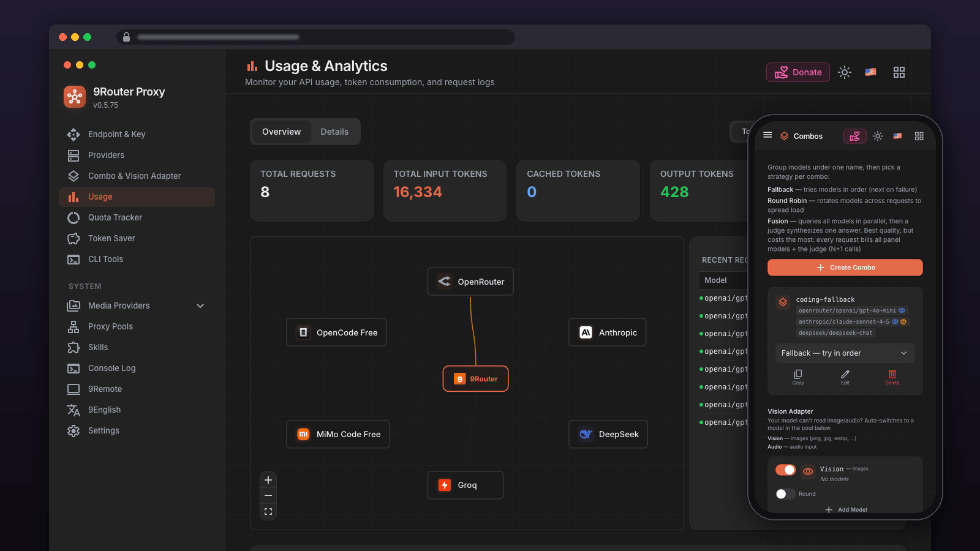Open 9Remote from the sidebar

tap(137, 389)
